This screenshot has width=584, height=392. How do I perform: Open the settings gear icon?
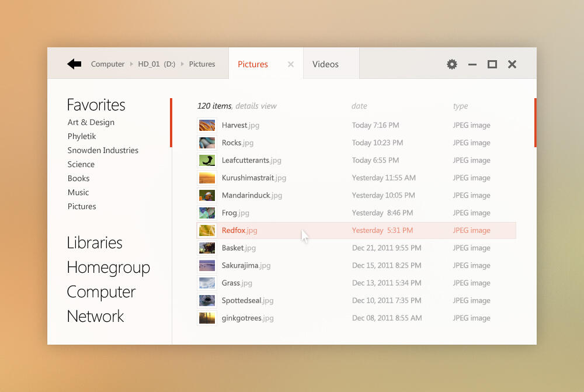tap(452, 64)
